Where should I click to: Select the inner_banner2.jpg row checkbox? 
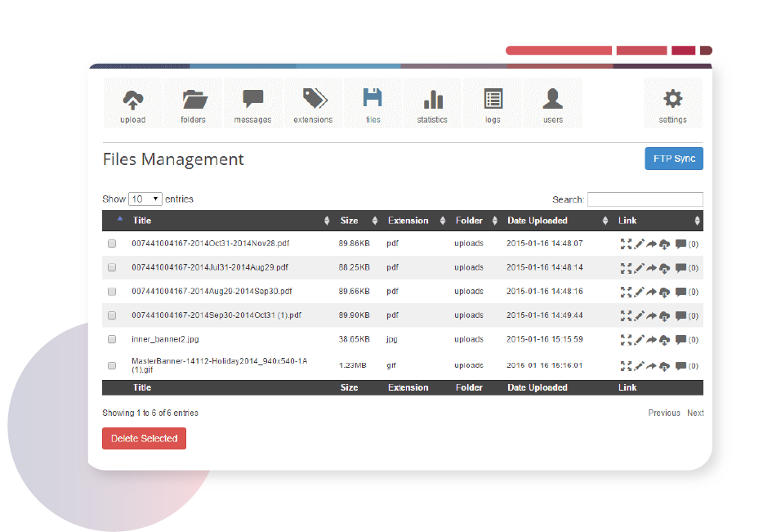(x=112, y=339)
